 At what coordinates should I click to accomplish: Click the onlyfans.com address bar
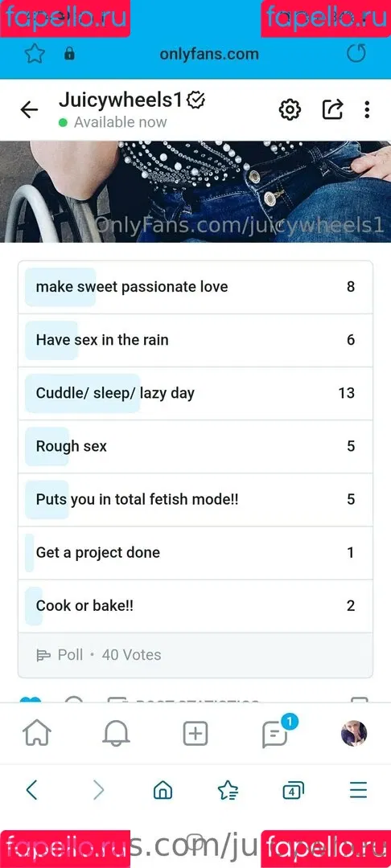(209, 54)
